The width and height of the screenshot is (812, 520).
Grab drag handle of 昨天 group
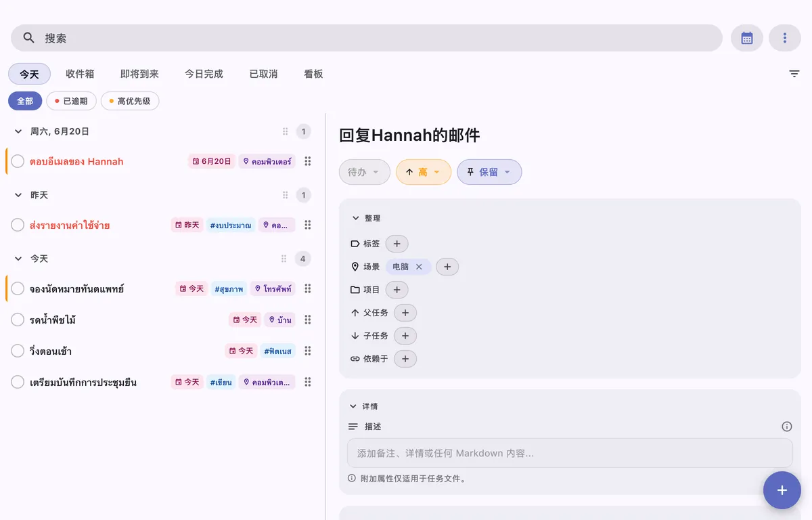pyautogui.click(x=285, y=195)
